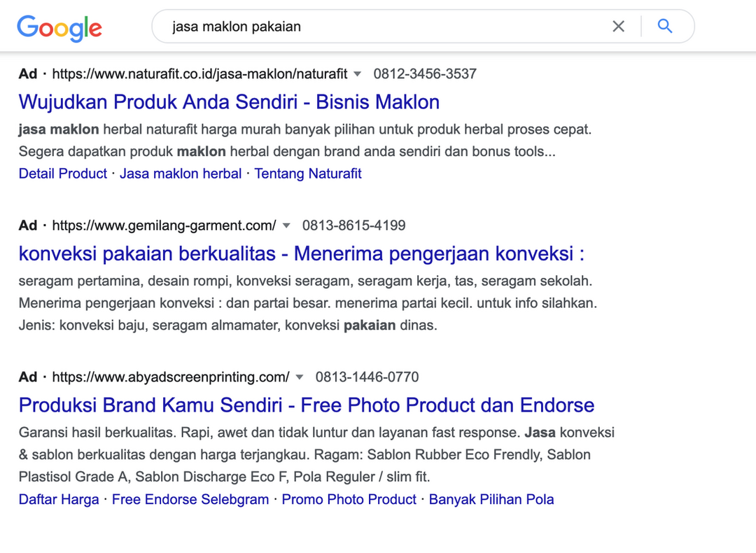The image size is (756, 553).
Task: Click the Ad label on the first result
Action: click(27, 73)
